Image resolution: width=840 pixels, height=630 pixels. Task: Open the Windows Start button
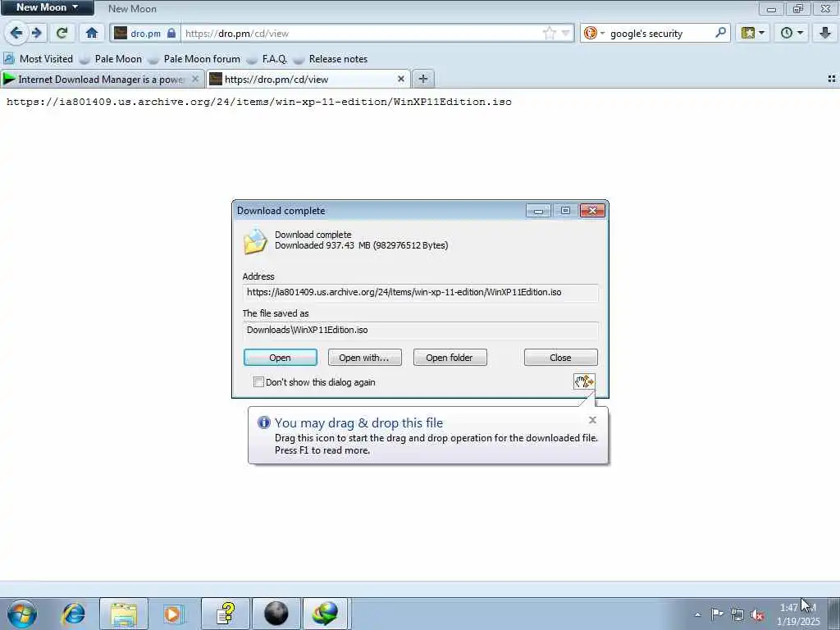[x=22, y=614]
